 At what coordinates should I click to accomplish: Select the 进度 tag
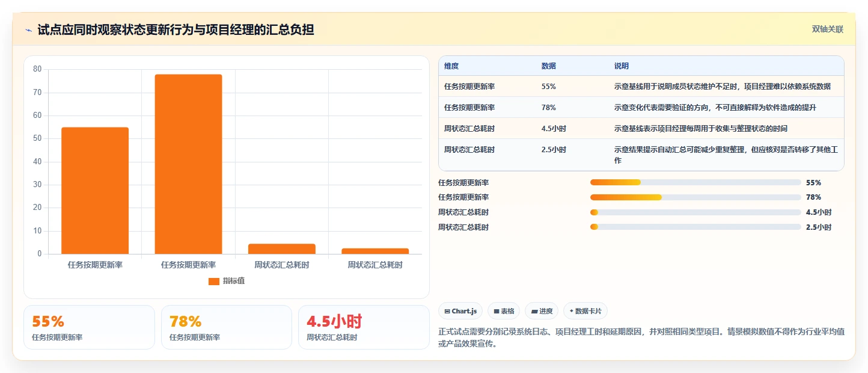[x=542, y=311]
